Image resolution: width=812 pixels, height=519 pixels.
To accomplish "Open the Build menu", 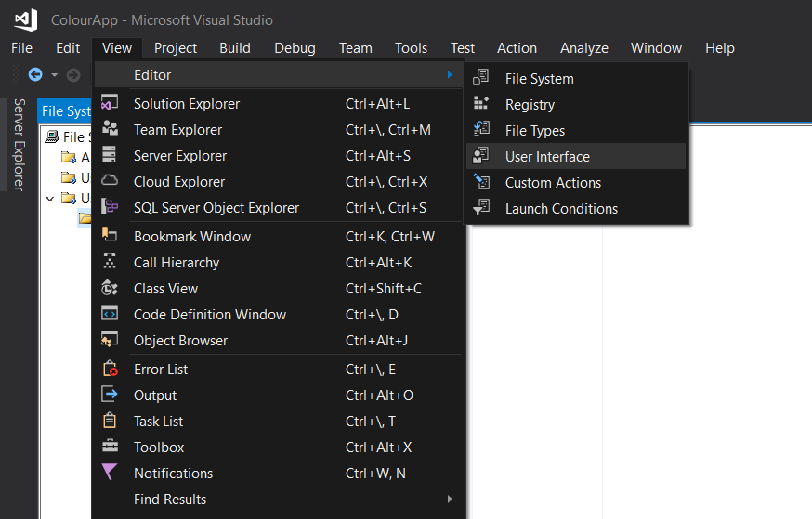I will click(235, 48).
